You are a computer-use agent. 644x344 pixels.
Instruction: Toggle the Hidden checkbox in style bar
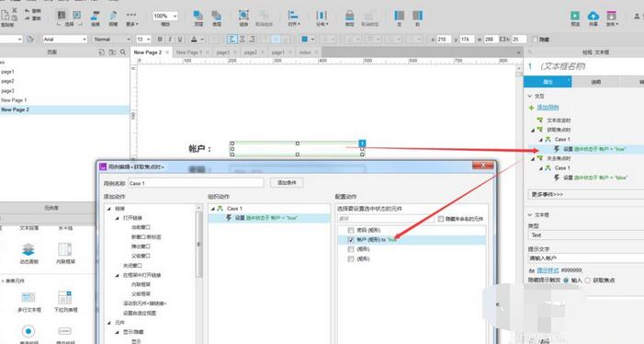pyautogui.click(x=535, y=40)
